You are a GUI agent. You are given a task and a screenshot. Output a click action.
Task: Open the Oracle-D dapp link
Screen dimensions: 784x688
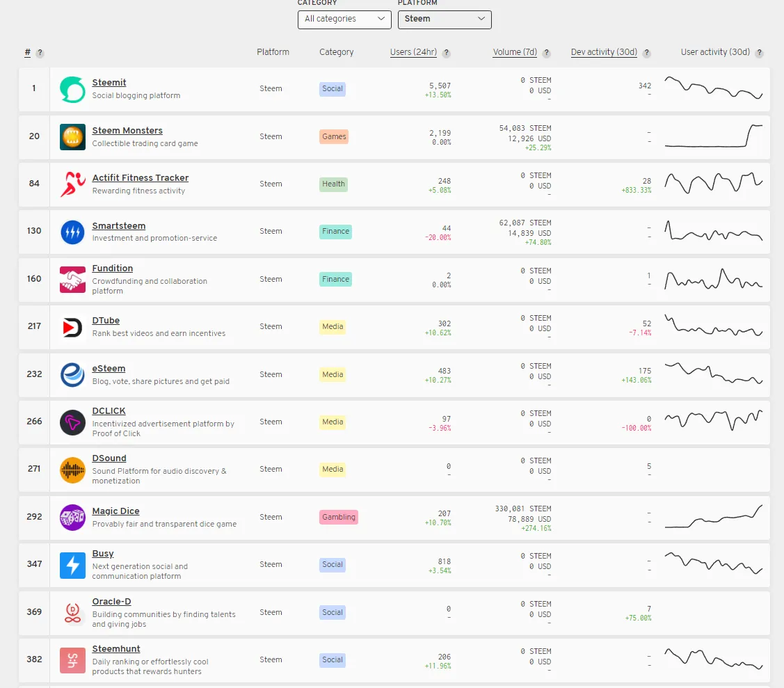pyautogui.click(x=111, y=602)
